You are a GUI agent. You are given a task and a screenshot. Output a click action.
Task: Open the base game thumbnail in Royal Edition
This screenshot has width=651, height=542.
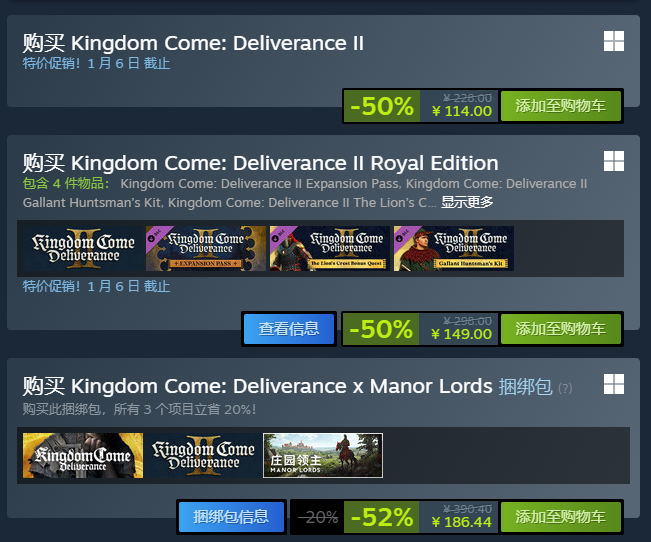[82, 248]
